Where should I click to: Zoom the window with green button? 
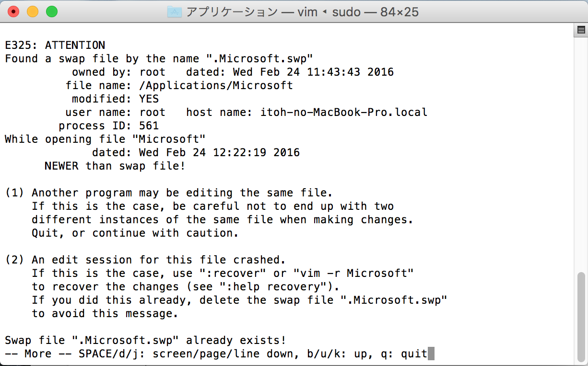pyautogui.click(x=51, y=12)
